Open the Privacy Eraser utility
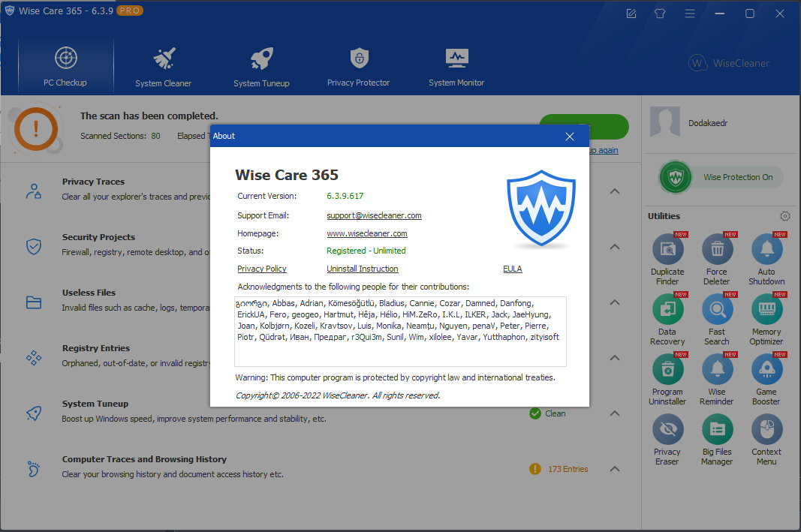Screen dimensions: 801x532 [667, 440]
